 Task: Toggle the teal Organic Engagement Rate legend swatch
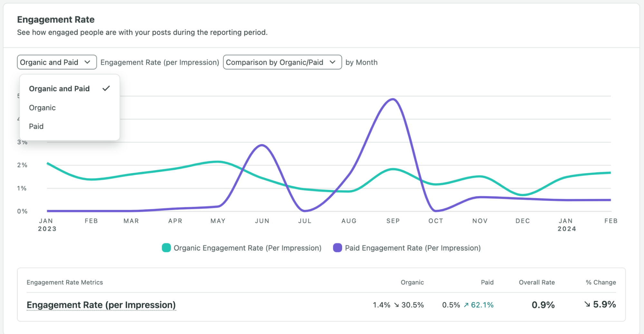coord(166,248)
